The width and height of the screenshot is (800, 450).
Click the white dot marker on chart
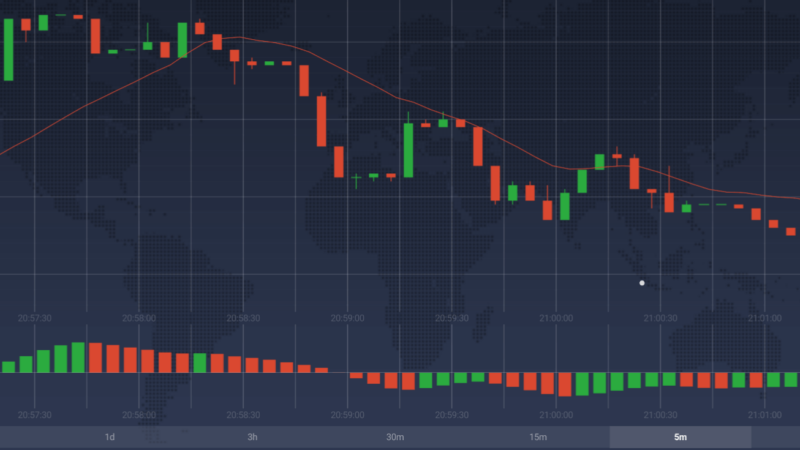pos(642,283)
